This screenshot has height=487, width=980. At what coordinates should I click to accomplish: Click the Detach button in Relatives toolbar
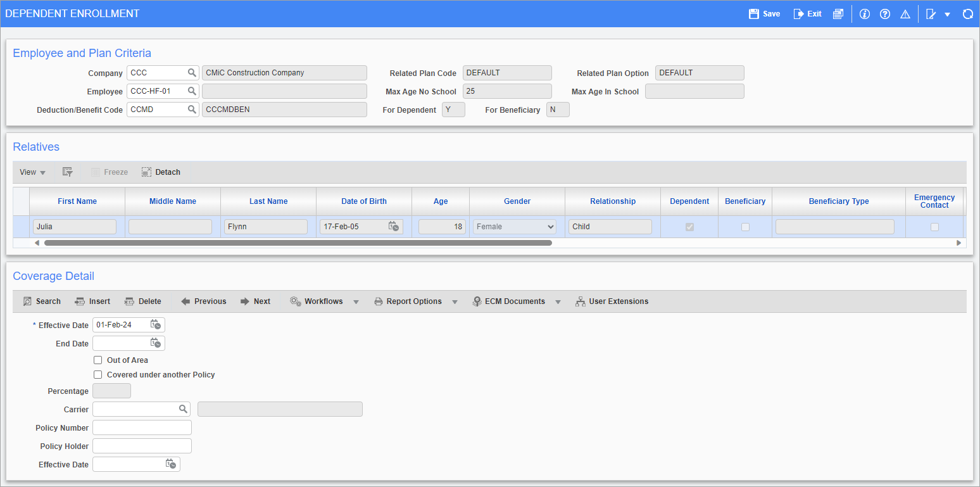(x=161, y=172)
